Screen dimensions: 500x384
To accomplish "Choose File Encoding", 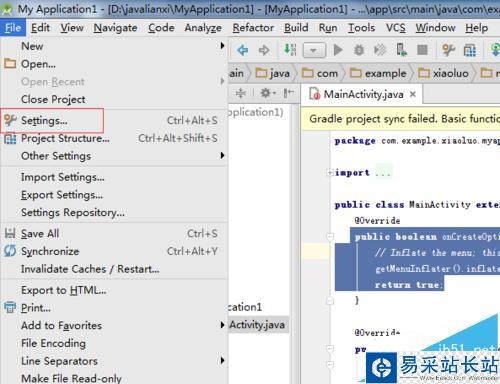I will pyautogui.click(x=114, y=343).
